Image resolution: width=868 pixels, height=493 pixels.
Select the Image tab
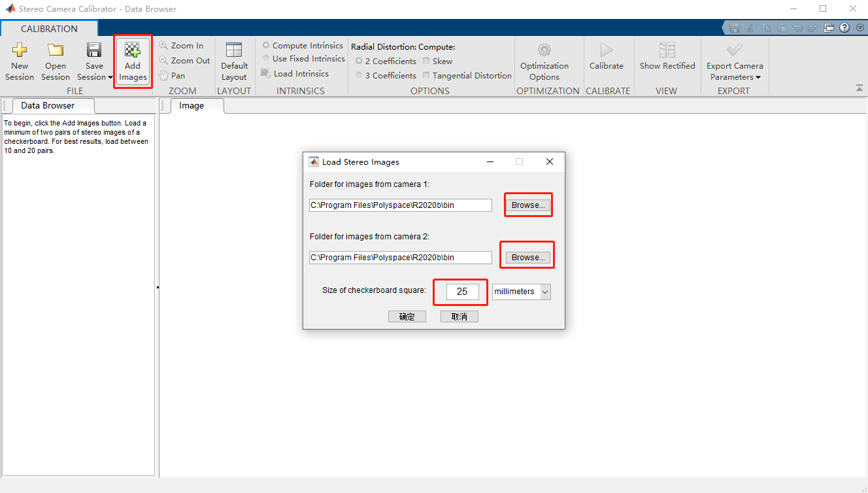[x=192, y=105]
